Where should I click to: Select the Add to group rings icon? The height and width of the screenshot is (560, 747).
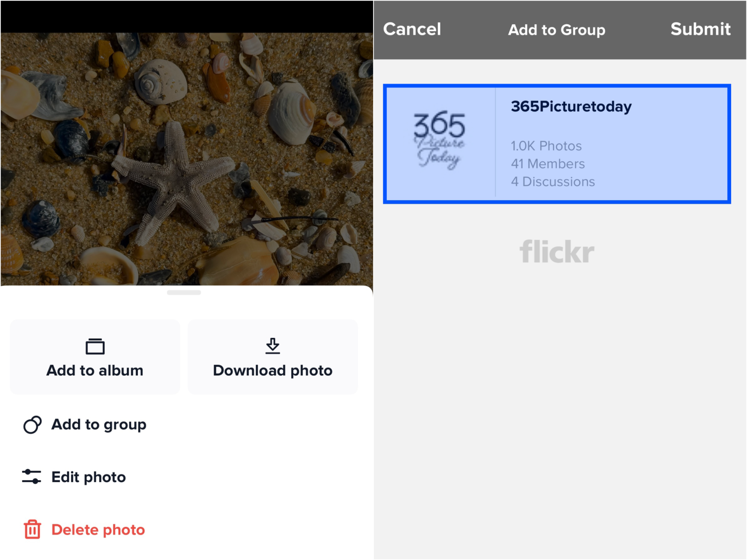coord(32,424)
